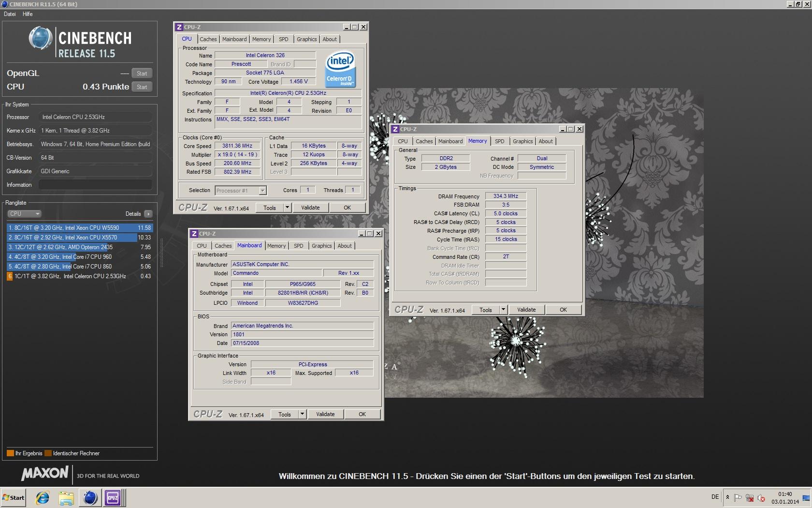Click Tools button in Mainboard window
Image resolution: width=812 pixels, height=508 pixels.
pyautogui.click(x=285, y=414)
